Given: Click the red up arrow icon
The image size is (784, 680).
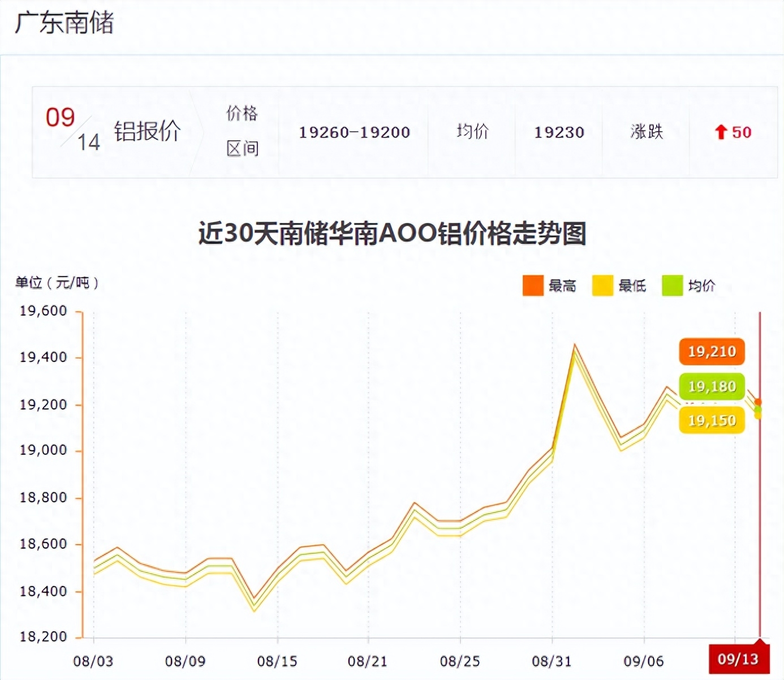Looking at the screenshot, I should (x=720, y=132).
